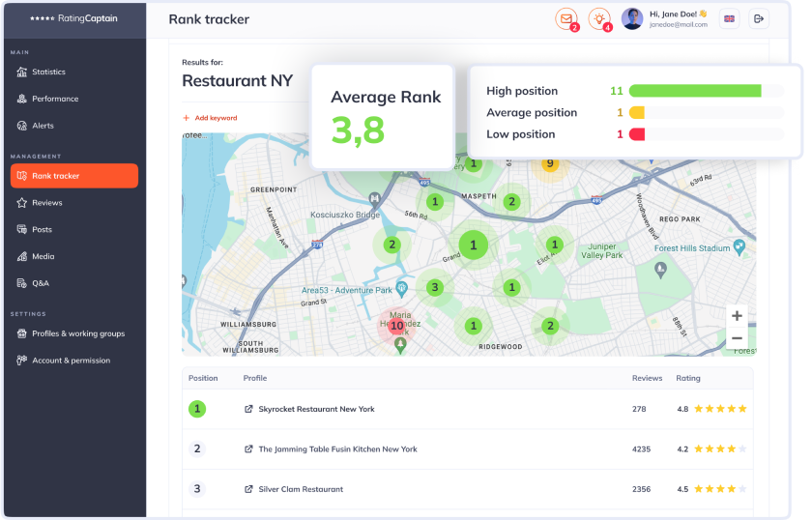Select the Rank tracker menu item
Viewport: 812px width, 520px height.
click(x=74, y=176)
